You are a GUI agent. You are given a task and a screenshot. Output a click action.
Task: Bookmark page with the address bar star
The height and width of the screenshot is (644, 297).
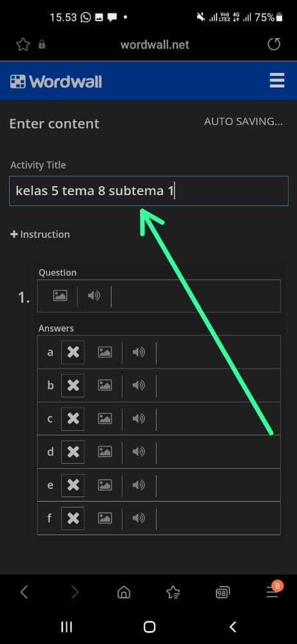pyautogui.click(x=23, y=44)
